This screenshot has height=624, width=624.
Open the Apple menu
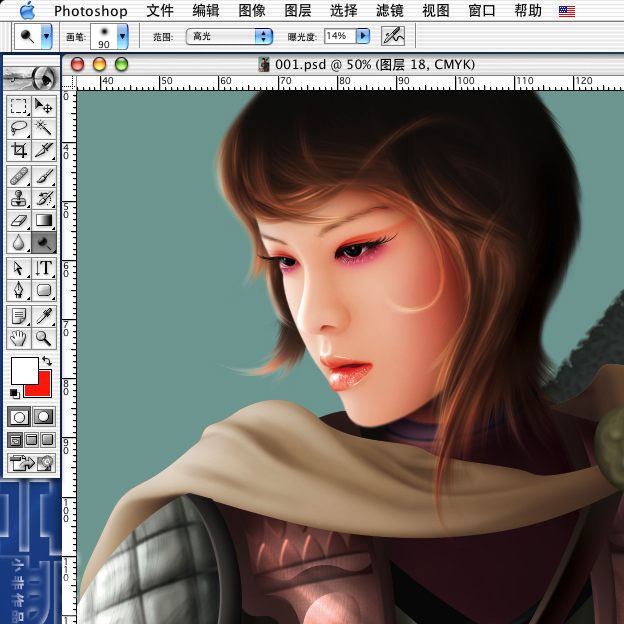27,10
